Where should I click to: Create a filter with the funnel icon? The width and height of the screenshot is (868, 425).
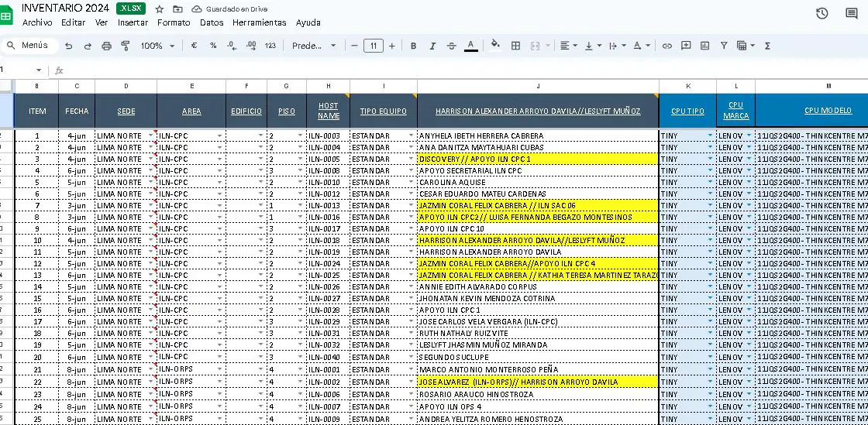pyautogui.click(x=724, y=46)
